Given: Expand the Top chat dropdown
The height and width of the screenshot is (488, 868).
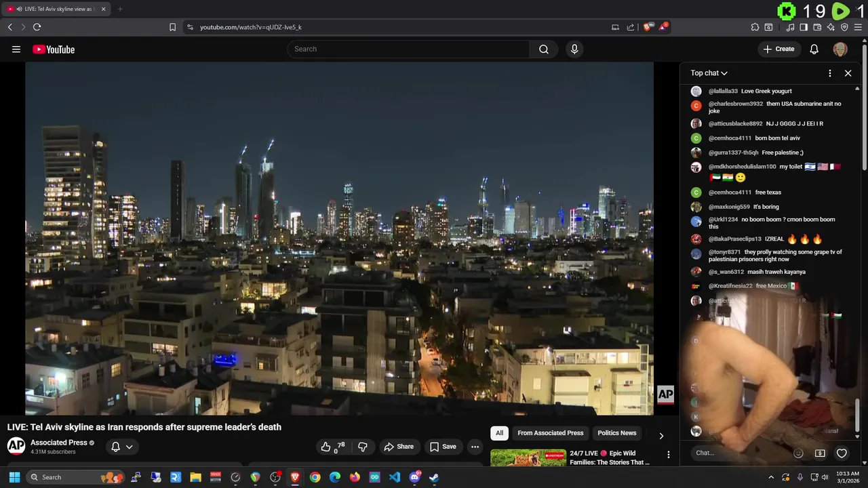Looking at the screenshot, I should point(709,73).
